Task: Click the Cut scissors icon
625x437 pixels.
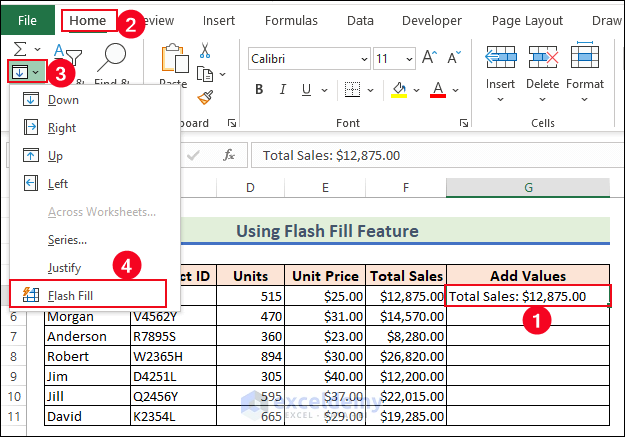Action: [205, 50]
